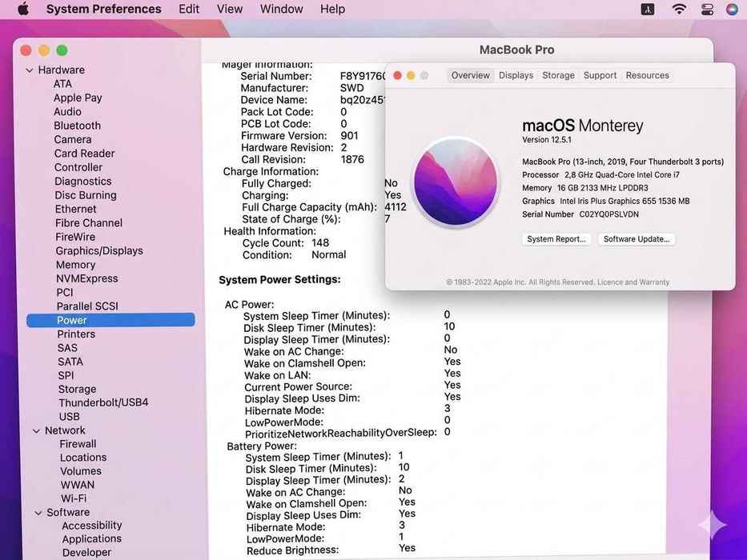This screenshot has height=560, width=747.
Task: Select NVMExpress in the sidebar
Action: [x=86, y=278]
